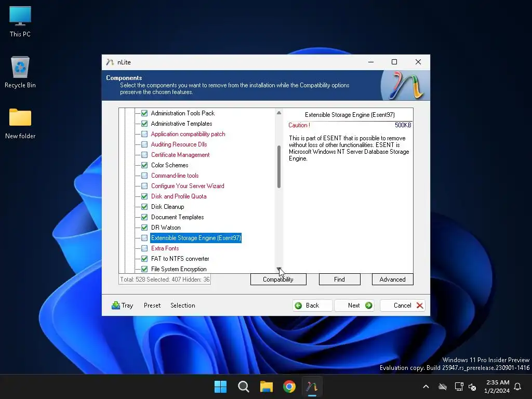Select the Administration Tools Pack row label
This screenshot has width=532, height=399.
182,113
